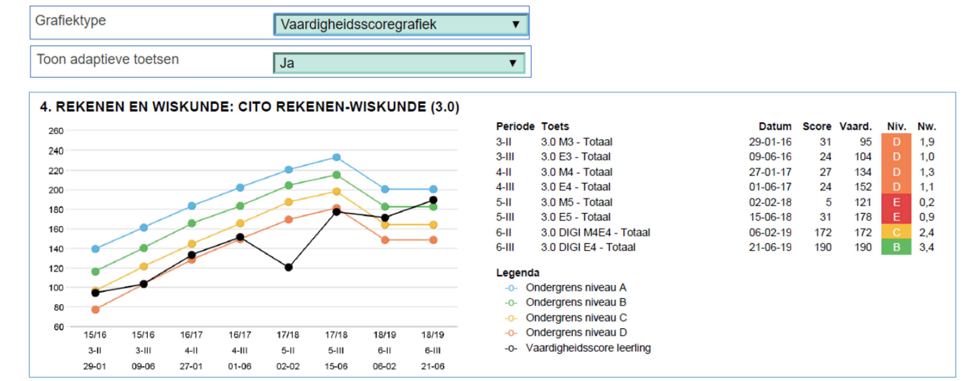
Task: Click the blue niveau A point at 5-III
Action: [336, 157]
